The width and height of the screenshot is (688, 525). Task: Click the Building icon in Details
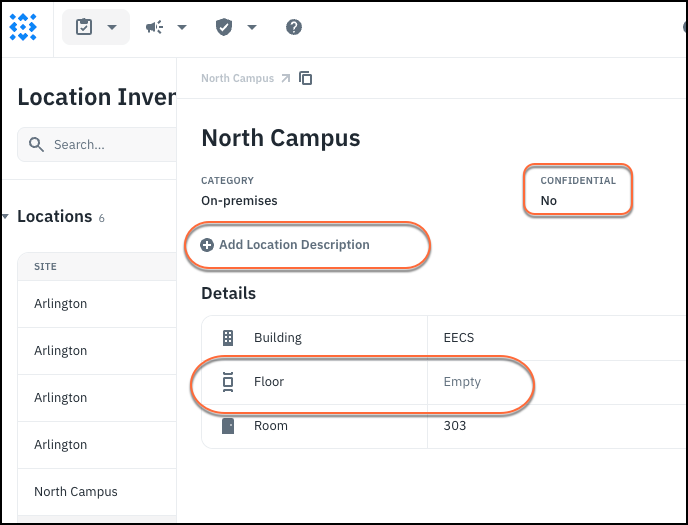(x=228, y=338)
